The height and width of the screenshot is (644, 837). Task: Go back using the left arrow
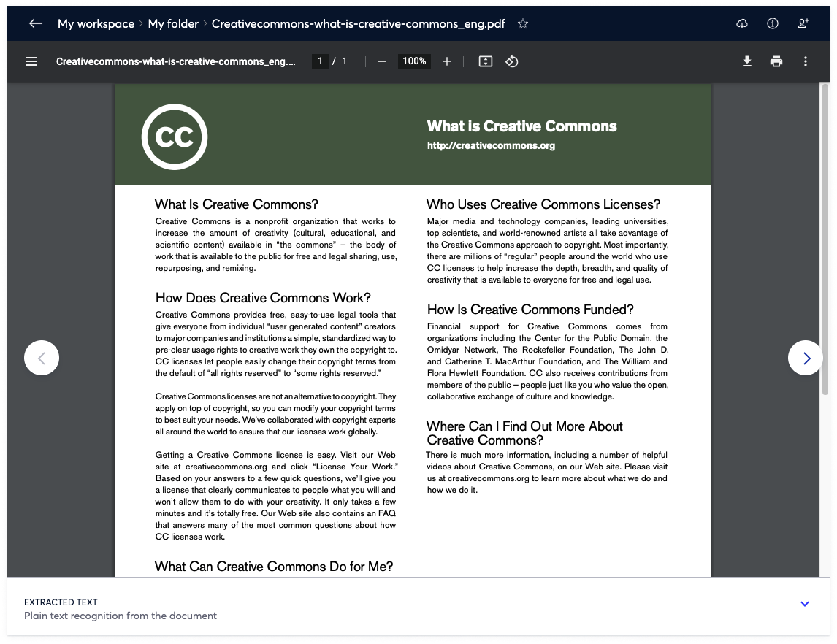36,23
